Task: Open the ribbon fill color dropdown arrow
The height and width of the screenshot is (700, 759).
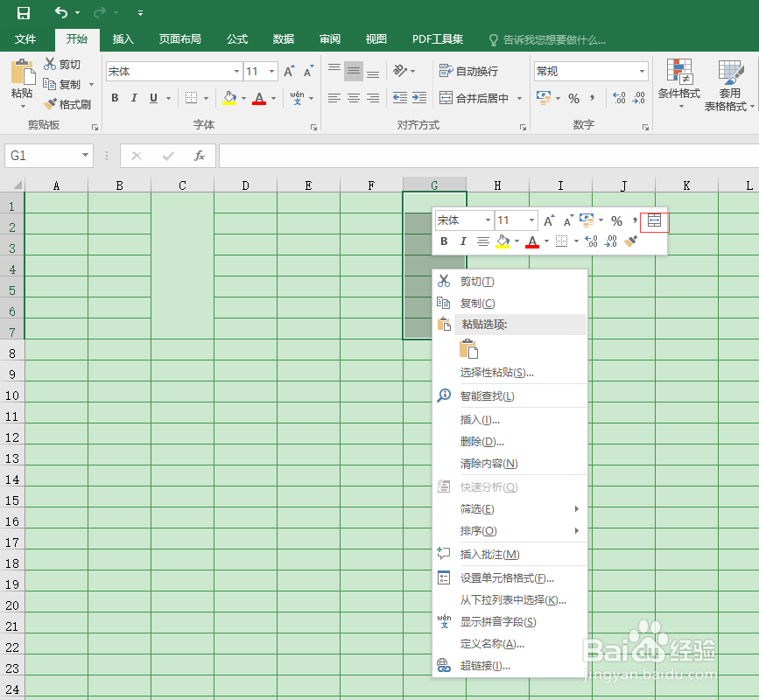Action: 243,98
